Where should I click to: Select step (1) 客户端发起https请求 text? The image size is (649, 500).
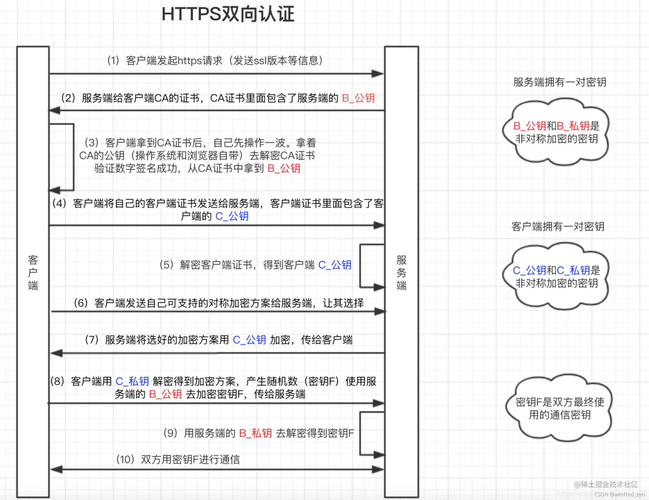pos(215,61)
